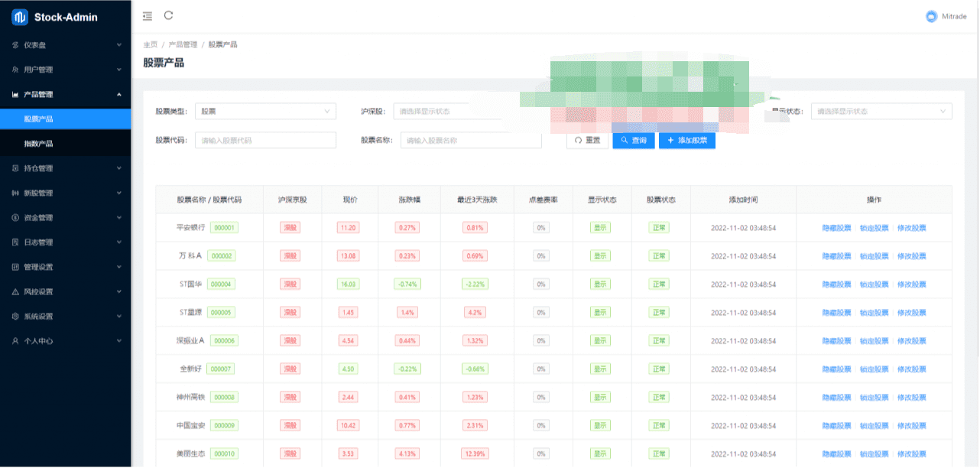Click the 股票代码 input field

click(265, 141)
